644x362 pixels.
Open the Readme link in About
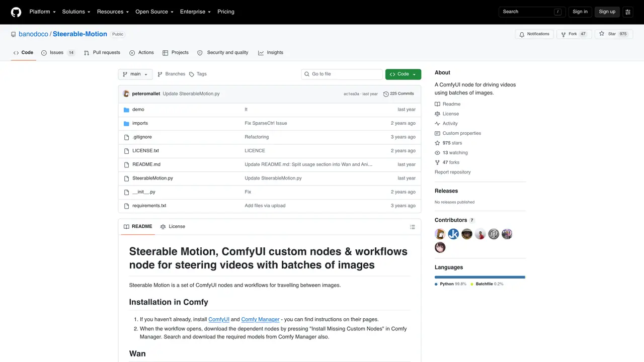(448, 104)
